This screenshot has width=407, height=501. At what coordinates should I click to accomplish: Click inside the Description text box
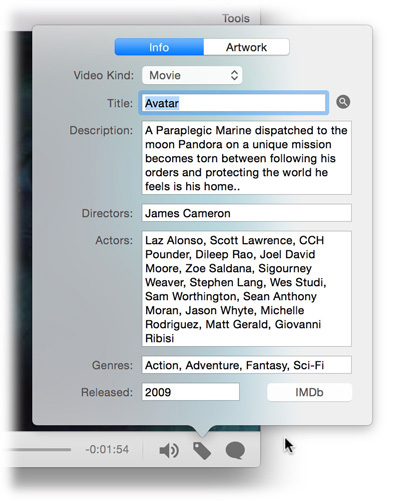[247, 158]
